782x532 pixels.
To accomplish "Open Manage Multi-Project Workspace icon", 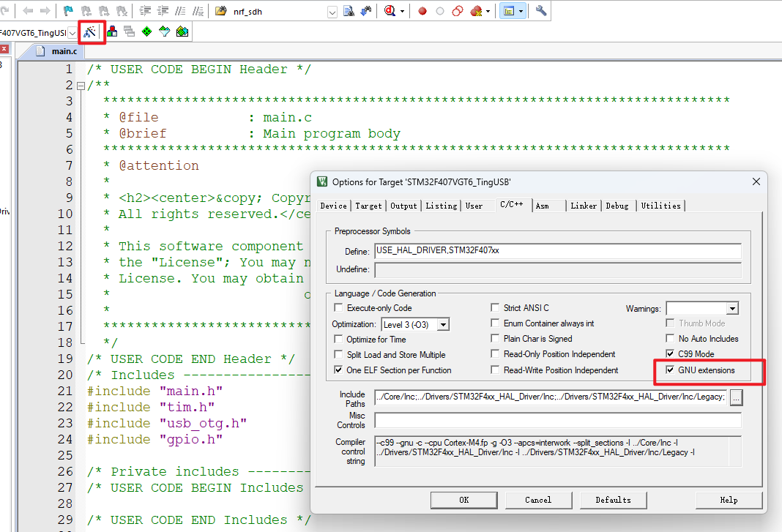I will tap(129, 31).
